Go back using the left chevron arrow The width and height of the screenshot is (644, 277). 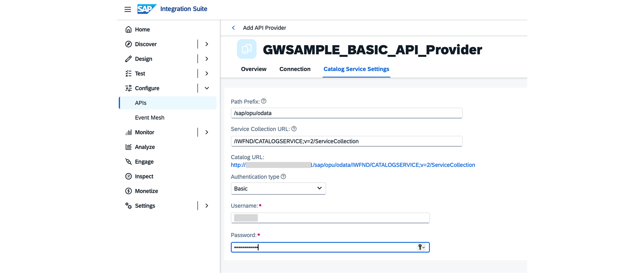(233, 28)
